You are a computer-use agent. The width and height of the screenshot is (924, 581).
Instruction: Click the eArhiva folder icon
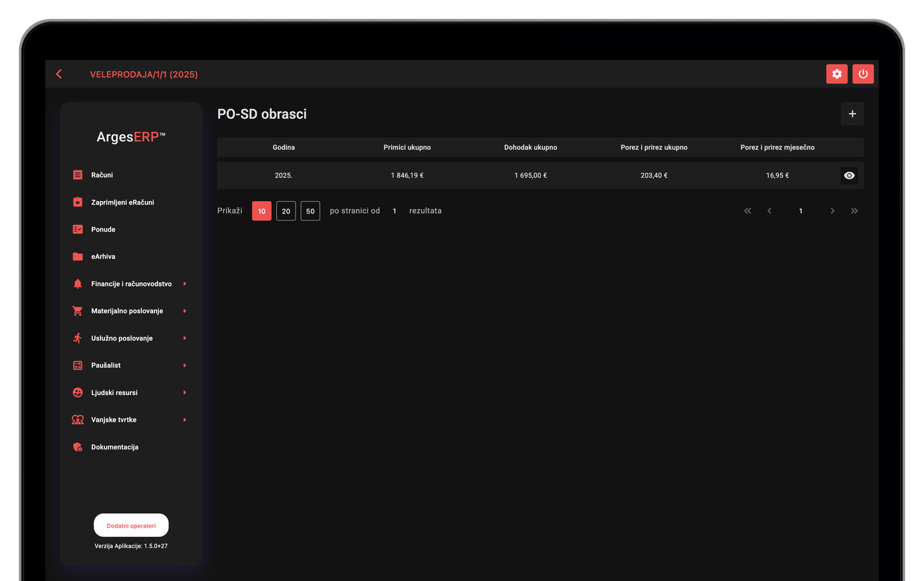(78, 257)
